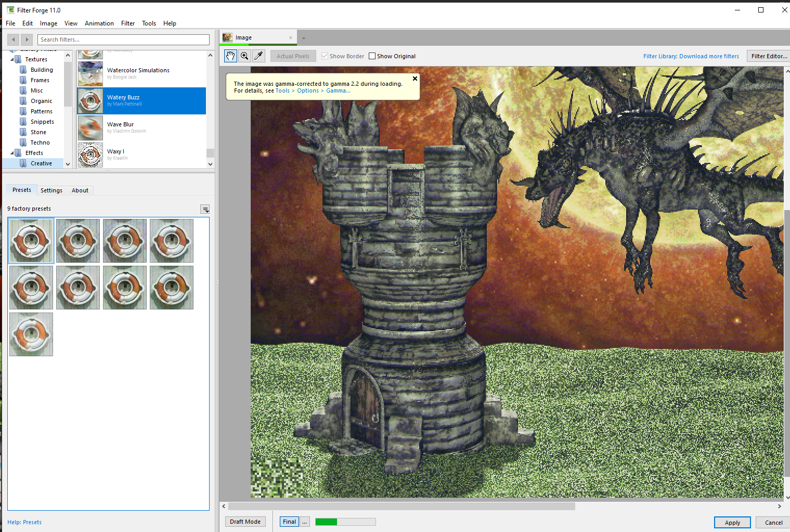The height and width of the screenshot is (532, 790).
Task: Select the Effects category label
Action: click(x=34, y=153)
